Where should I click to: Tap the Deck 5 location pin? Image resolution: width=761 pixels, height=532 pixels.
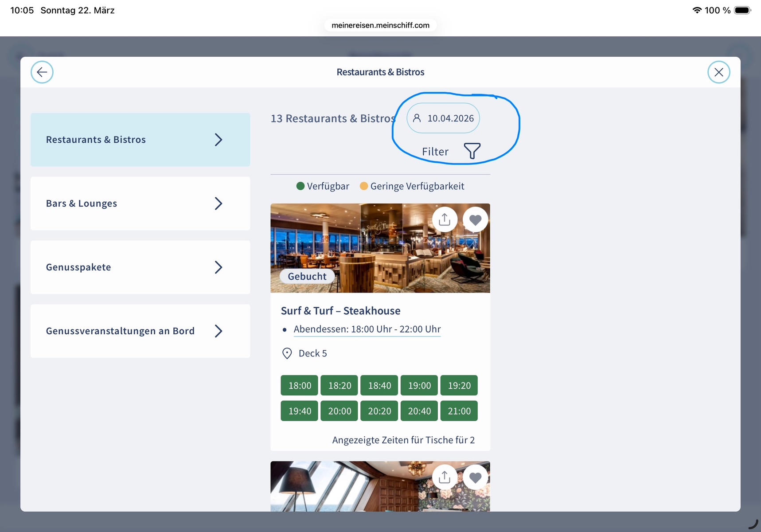287,353
